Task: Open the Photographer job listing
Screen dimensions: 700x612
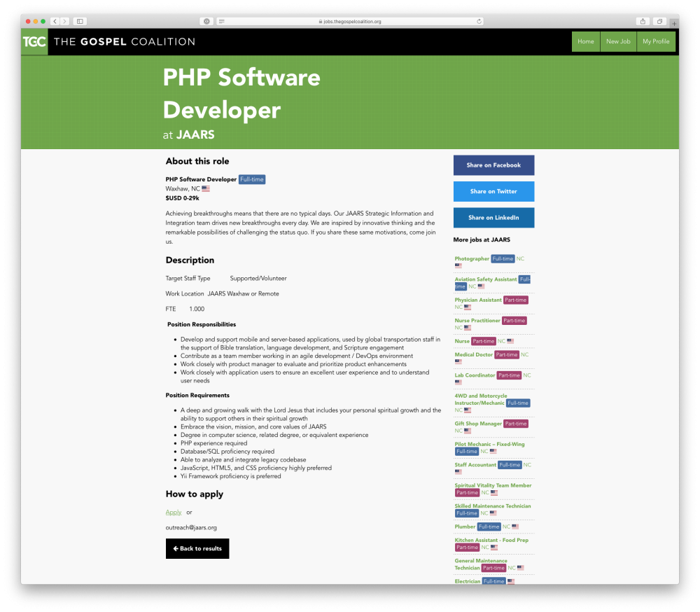Action: click(x=472, y=258)
